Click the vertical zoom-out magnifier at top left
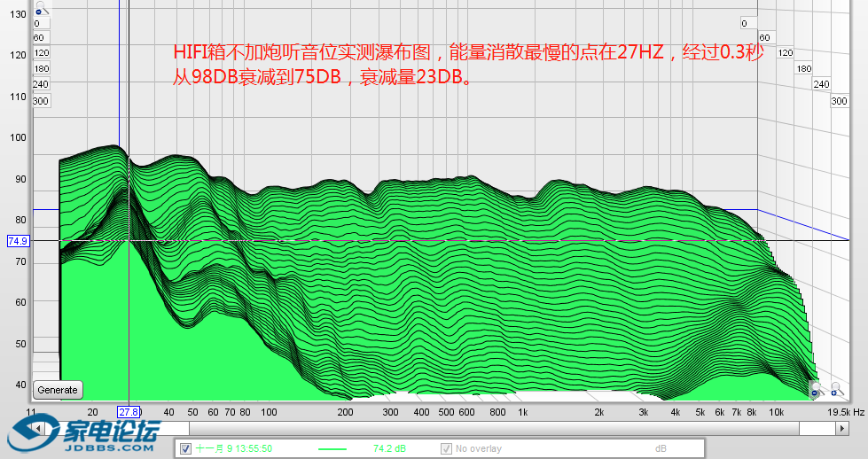The width and height of the screenshot is (868, 459). [39, 9]
